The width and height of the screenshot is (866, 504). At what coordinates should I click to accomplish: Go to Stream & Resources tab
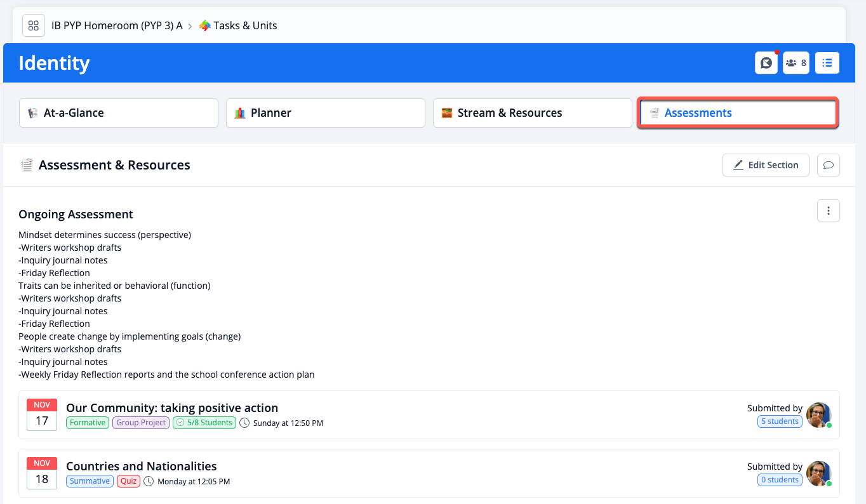coord(532,113)
